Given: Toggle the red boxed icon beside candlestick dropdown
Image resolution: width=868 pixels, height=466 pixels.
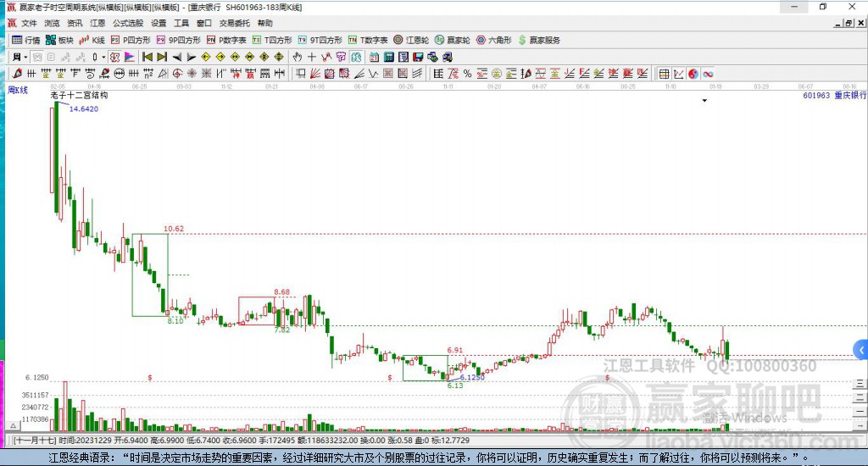Looking at the screenshot, I should 114,57.
